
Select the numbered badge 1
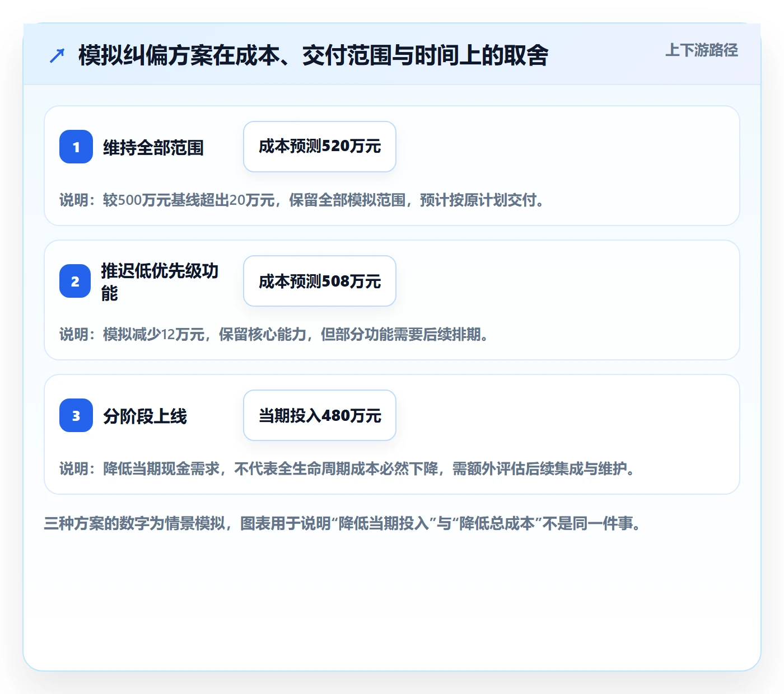(76, 147)
